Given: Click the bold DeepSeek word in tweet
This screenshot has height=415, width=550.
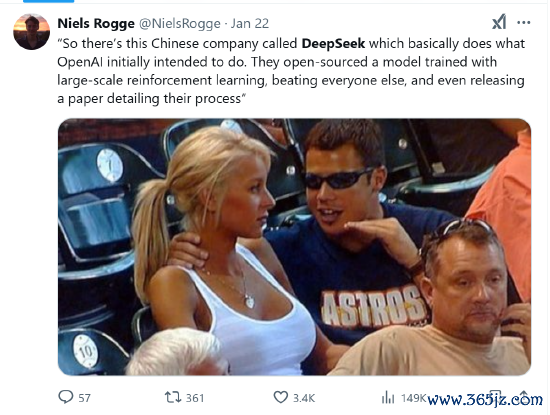Looking at the screenshot, I should 333,43.
